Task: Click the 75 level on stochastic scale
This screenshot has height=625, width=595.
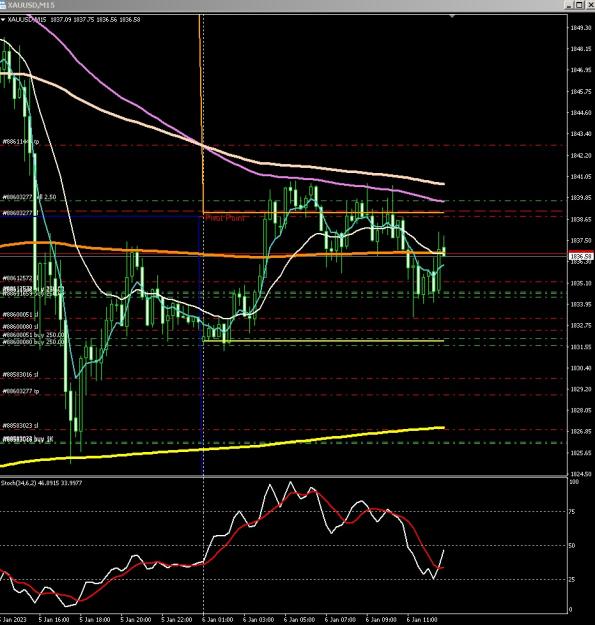Action: pos(572,512)
